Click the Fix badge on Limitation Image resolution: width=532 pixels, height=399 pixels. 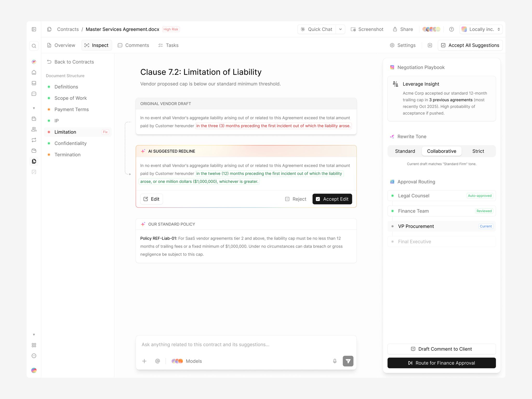coord(105,132)
